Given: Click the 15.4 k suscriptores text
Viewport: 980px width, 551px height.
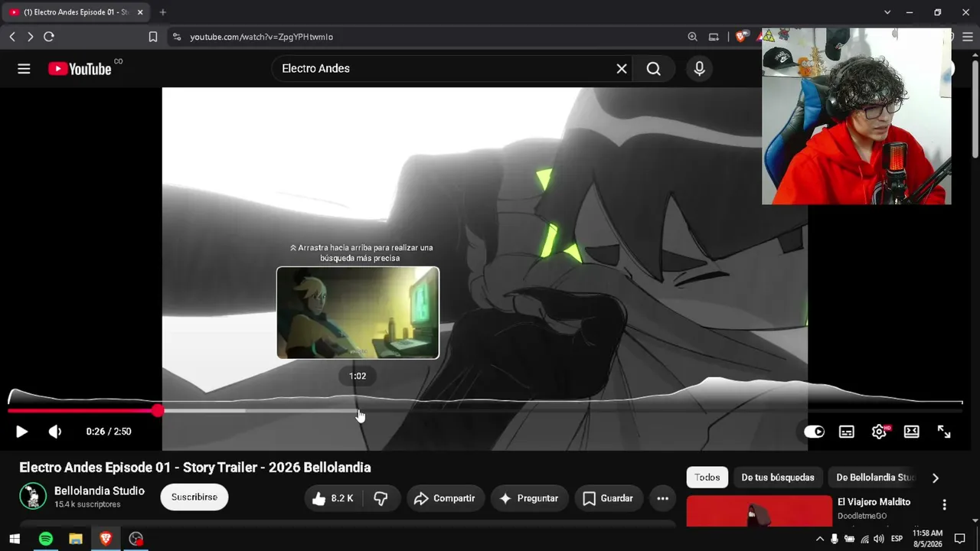Looking at the screenshot, I should click(87, 504).
